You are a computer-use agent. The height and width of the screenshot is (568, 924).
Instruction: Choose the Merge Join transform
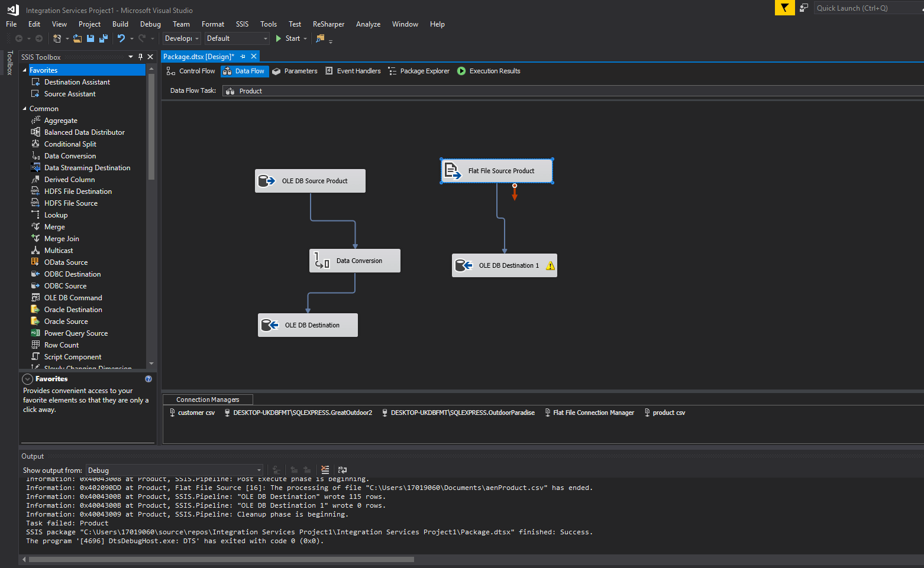coord(62,238)
